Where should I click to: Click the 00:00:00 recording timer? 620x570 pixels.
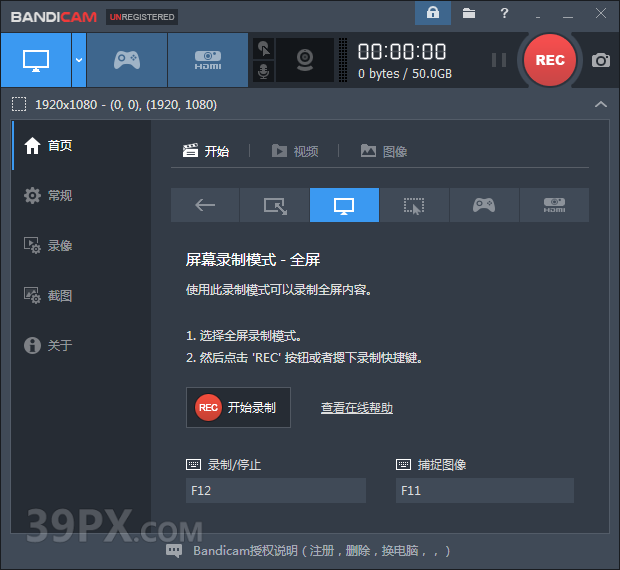coord(402,52)
